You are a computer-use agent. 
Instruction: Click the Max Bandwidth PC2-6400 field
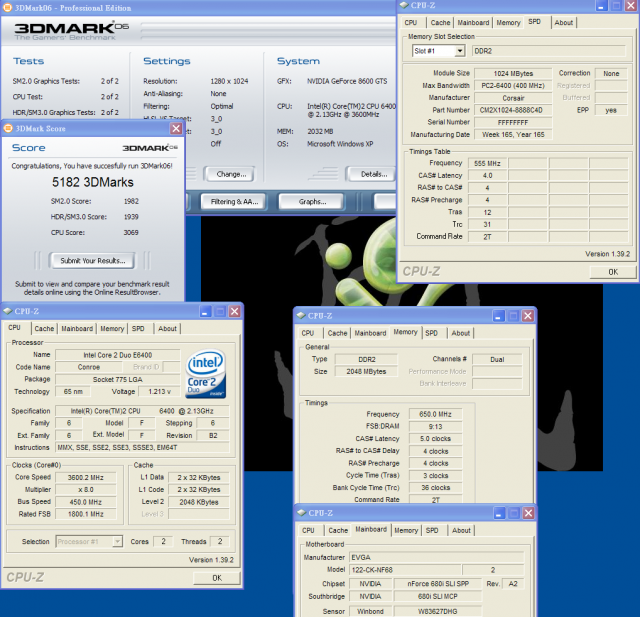click(x=513, y=86)
